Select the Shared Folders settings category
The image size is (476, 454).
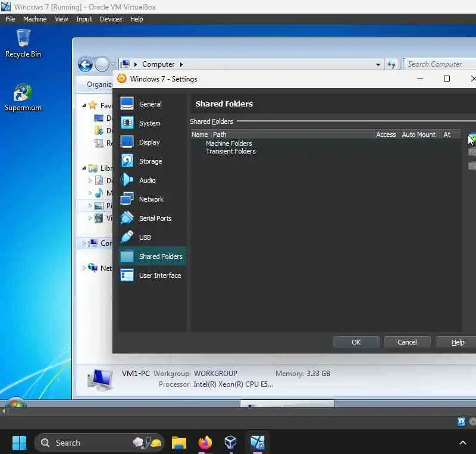(152, 256)
